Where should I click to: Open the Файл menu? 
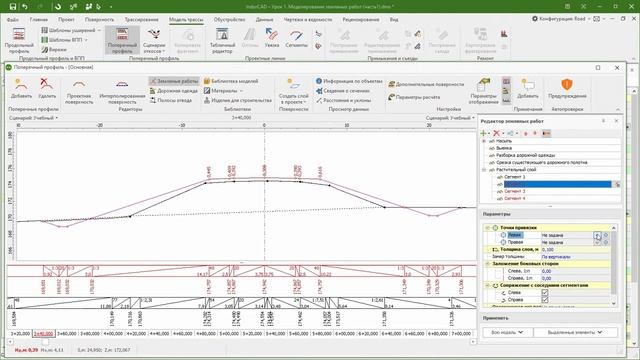(x=13, y=19)
